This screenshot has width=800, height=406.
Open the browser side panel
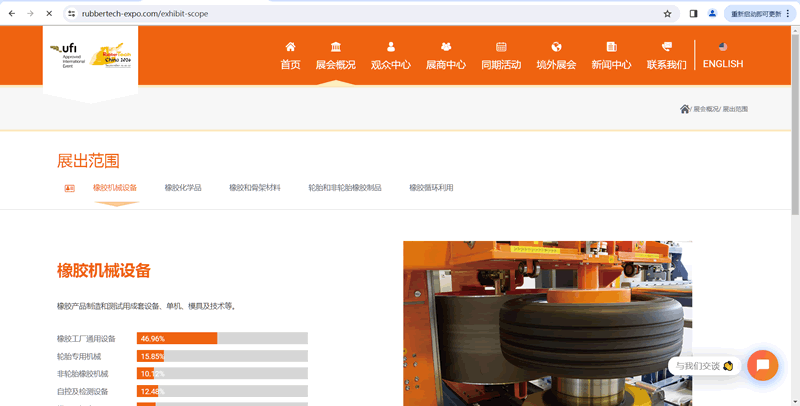point(694,14)
